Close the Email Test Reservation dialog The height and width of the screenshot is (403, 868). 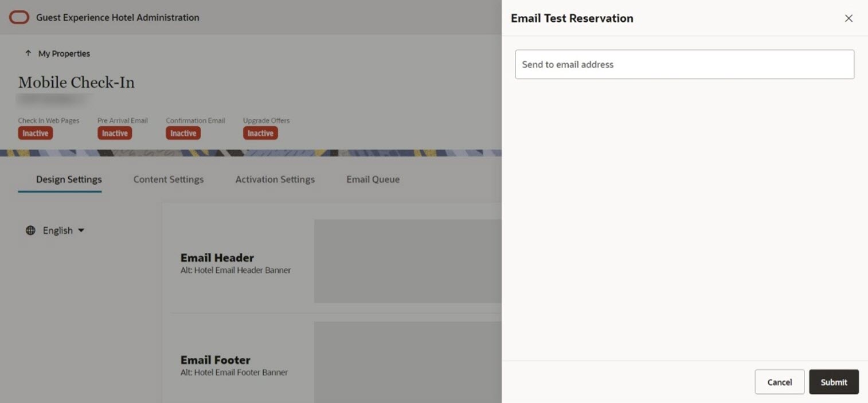[849, 18]
